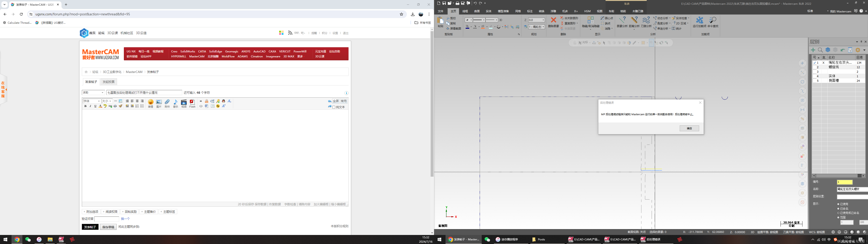868x244 pixels.
Task: Switch to 车削 ribbon tab
Action: pos(611,11)
